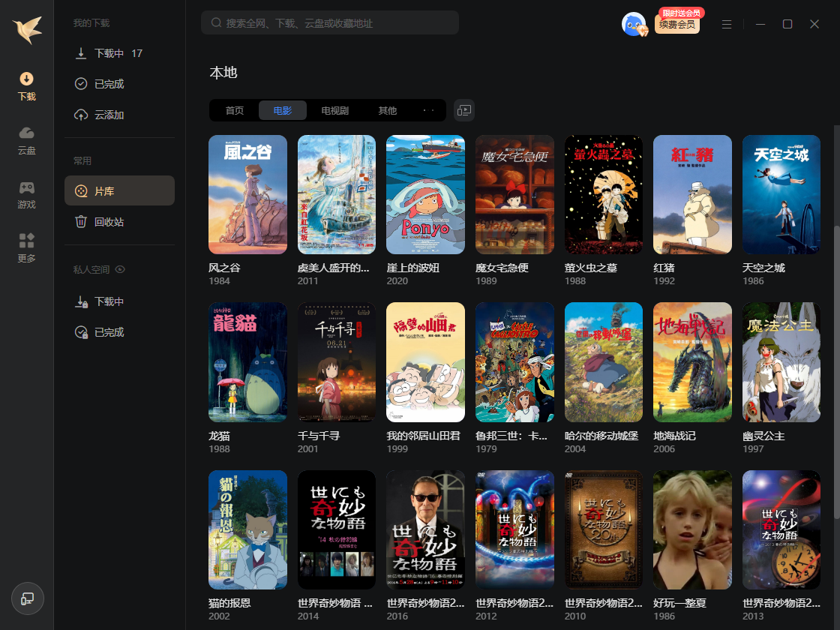
Task: Open the 猫的报恩 poster
Action: [x=247, y=529]
